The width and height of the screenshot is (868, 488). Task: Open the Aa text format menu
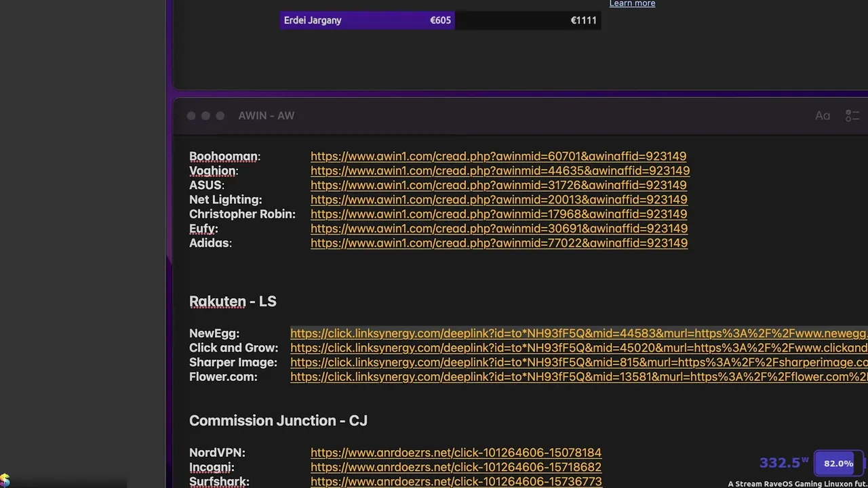[823, 116]
